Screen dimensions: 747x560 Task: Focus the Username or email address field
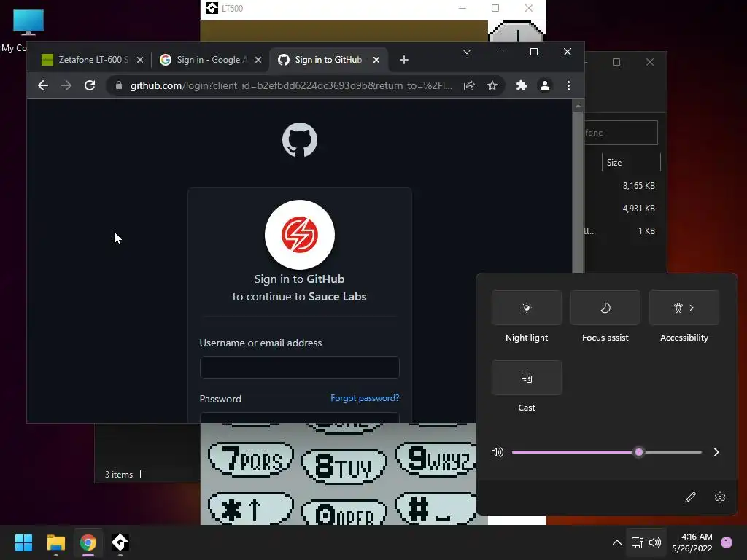coord(300,367)
